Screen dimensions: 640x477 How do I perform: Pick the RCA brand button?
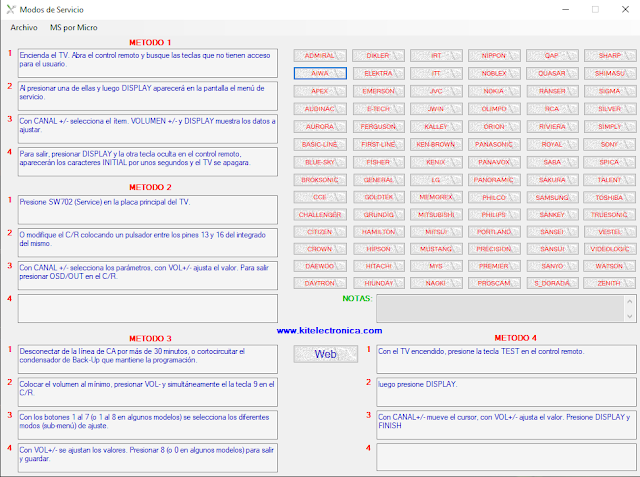pyautogui.click(x=552, y=109)
